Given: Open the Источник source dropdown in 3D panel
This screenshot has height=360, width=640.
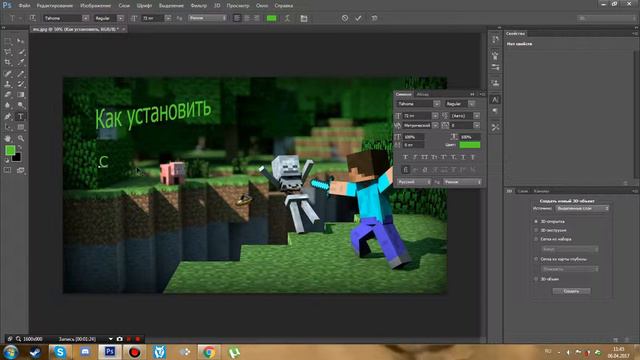Looking at the screenshot, I should click(582, 208).
